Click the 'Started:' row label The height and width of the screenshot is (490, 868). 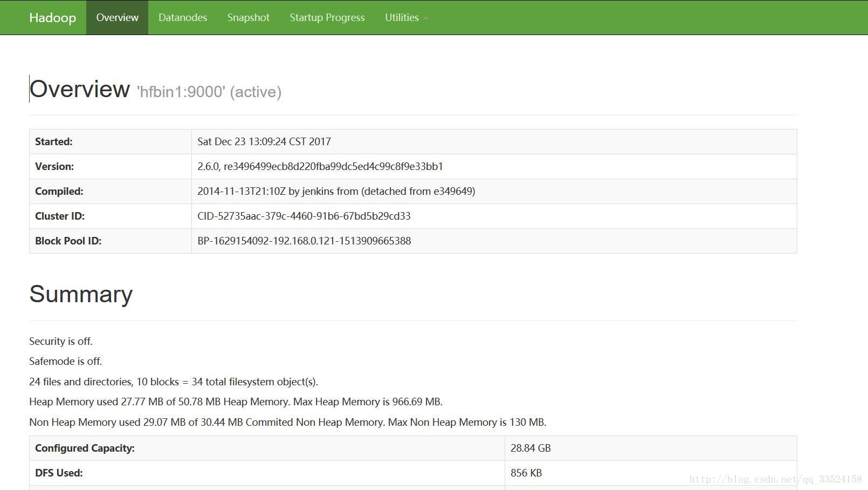54,141
